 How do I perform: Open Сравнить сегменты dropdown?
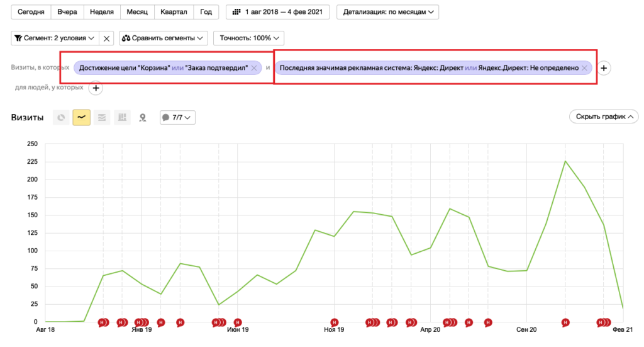pos(164,38)
